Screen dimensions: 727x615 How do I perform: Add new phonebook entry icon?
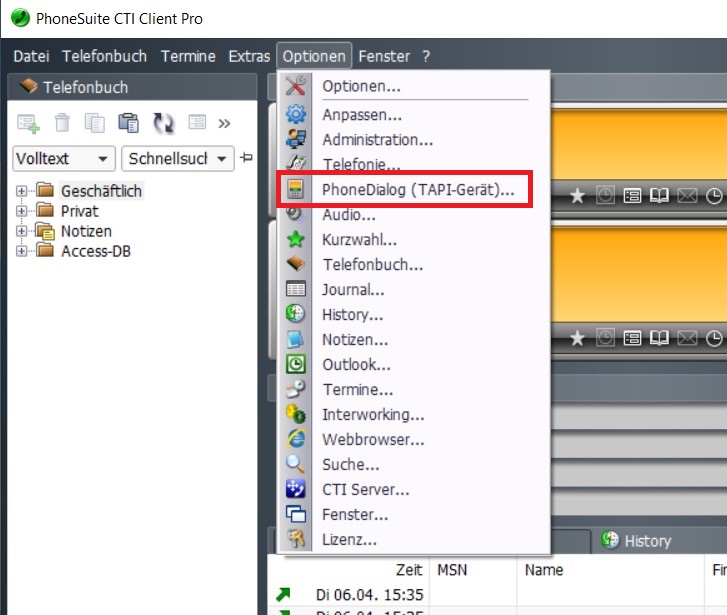[28, 123]
